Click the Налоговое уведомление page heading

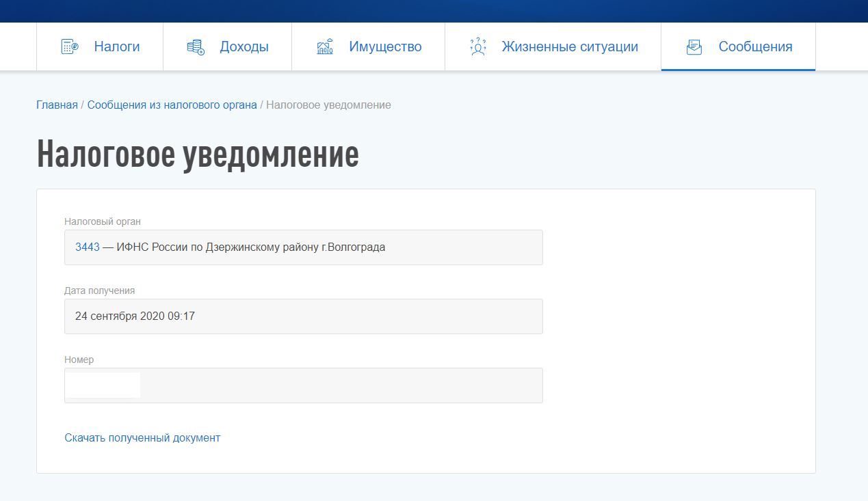[197, 154]
